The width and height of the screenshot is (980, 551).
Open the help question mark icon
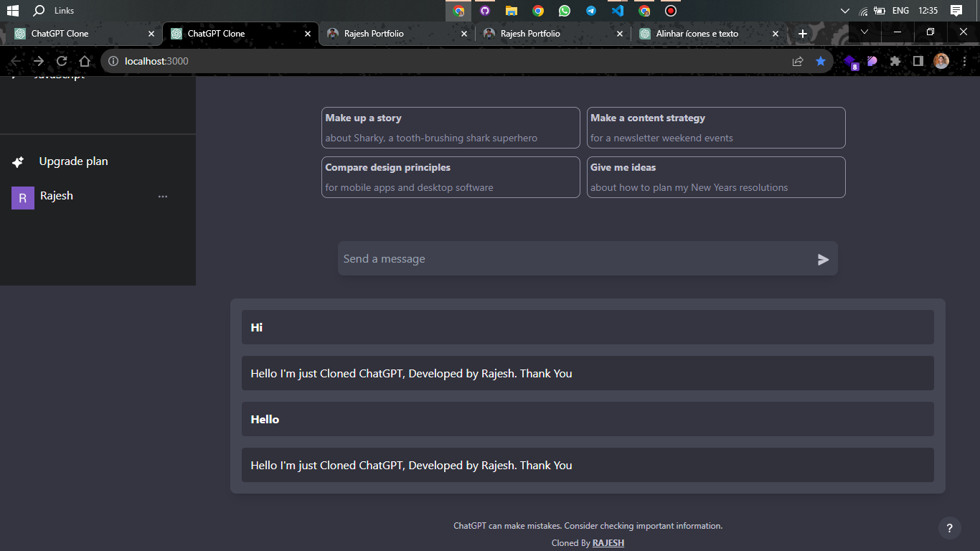point(949,527)
